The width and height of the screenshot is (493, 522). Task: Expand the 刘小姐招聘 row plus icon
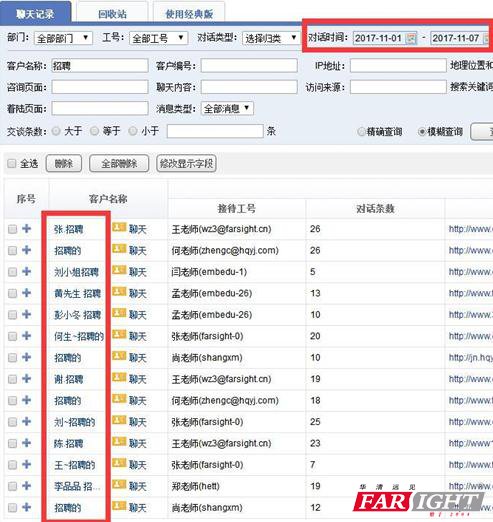(x=26, y=271)
